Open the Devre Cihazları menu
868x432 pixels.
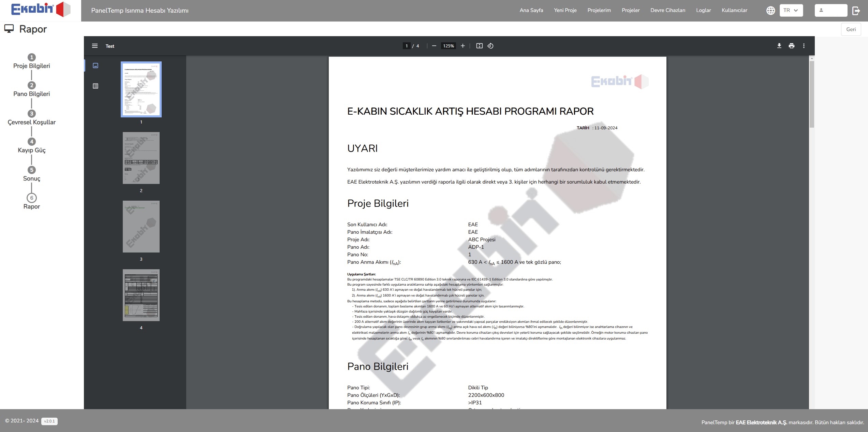point(667,10)
